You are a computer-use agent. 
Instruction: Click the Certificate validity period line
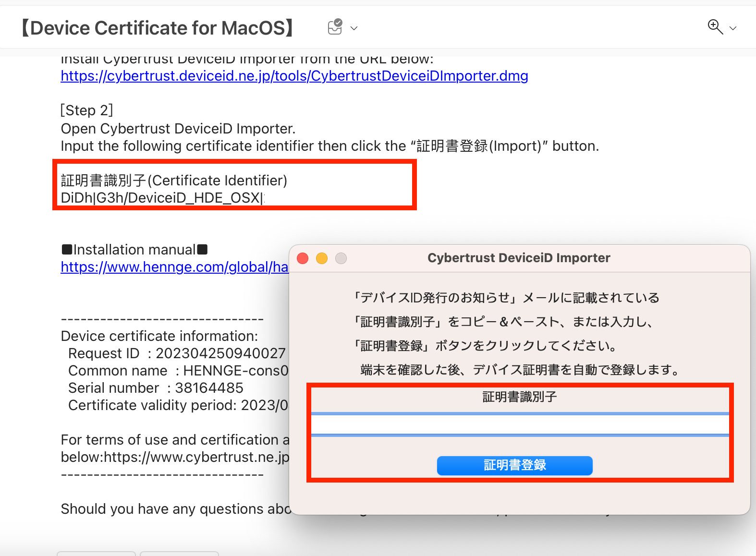click(179, 405)
